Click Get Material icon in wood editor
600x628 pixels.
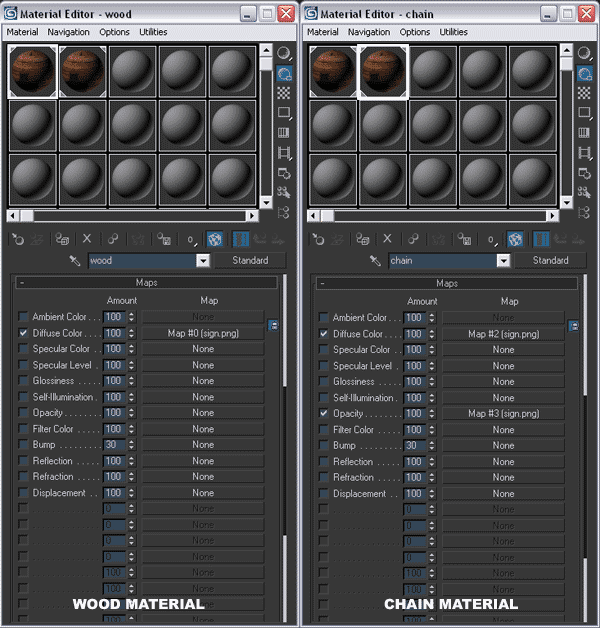18,240
